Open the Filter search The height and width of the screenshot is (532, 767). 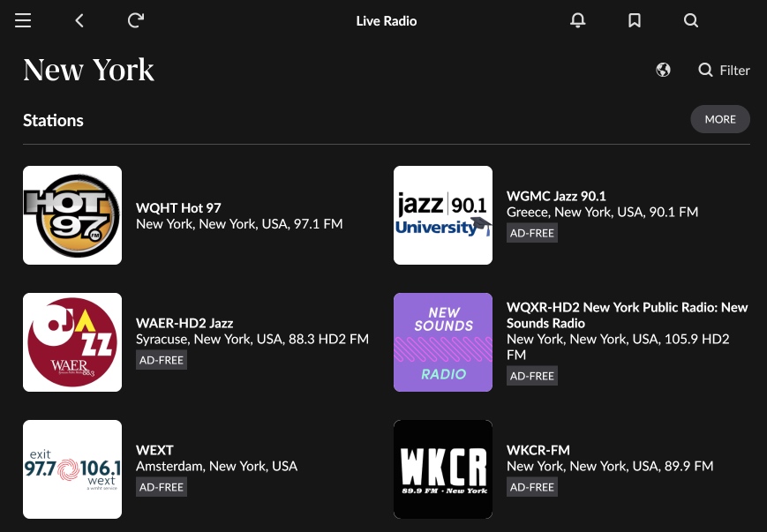click(724, 70)
